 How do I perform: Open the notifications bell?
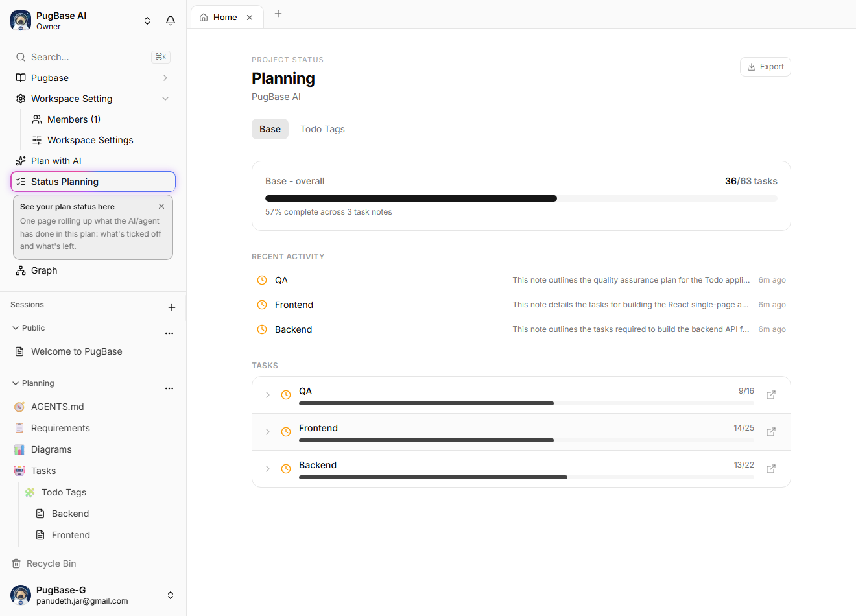coord(171,21)
